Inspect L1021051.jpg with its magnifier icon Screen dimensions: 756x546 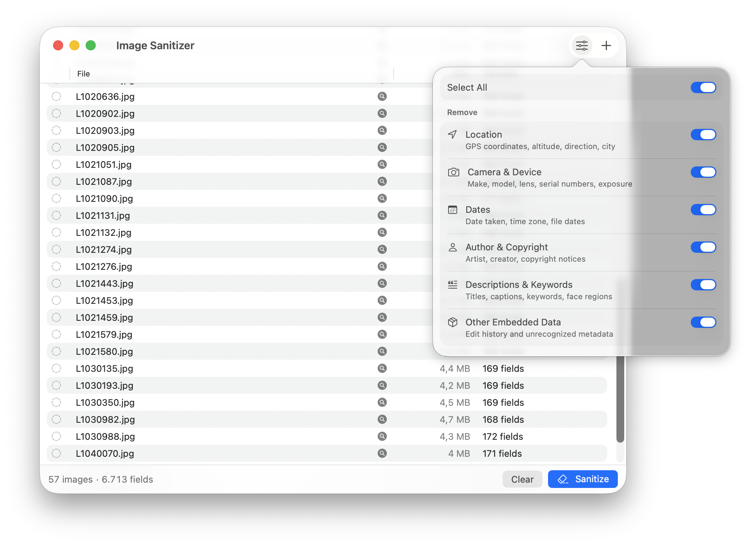(382, 164)
